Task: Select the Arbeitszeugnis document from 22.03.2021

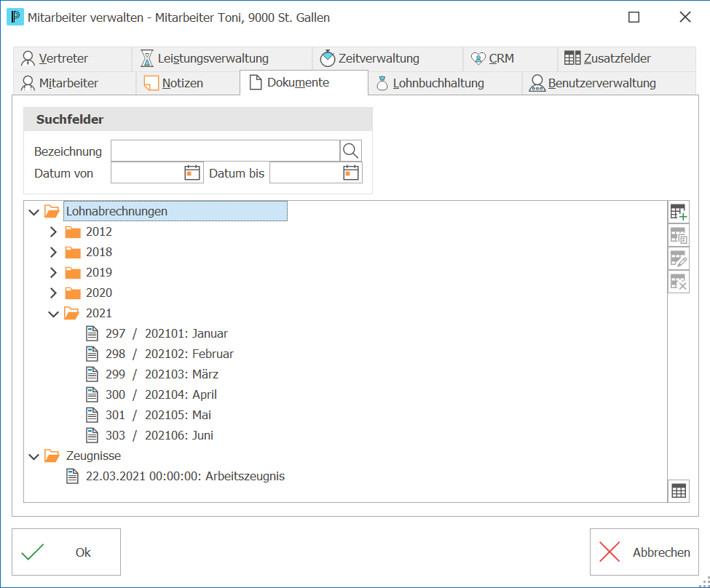Action: [x=185, y=476]
